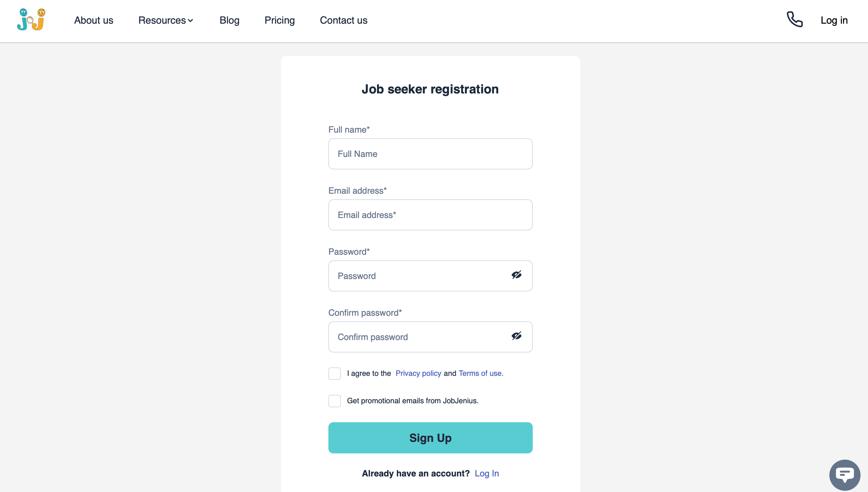Click the JobJenius logo
This screenshot has width=868, height=492.
point(31,20)
